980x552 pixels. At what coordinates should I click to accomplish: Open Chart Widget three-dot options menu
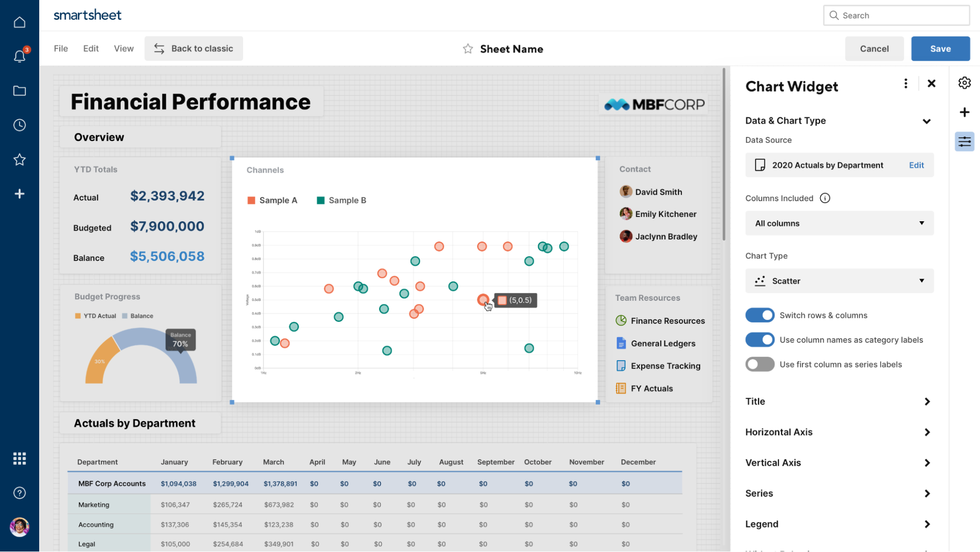[x=905, y=83]
